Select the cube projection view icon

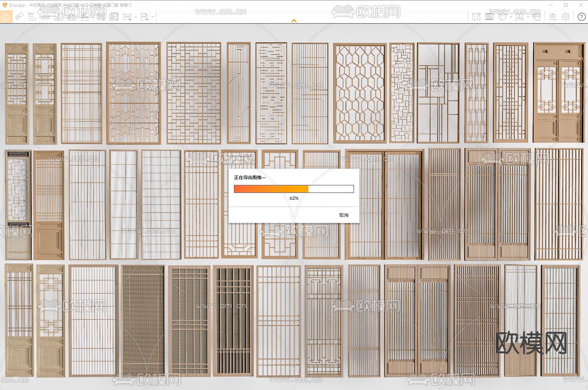pos(502,17)
